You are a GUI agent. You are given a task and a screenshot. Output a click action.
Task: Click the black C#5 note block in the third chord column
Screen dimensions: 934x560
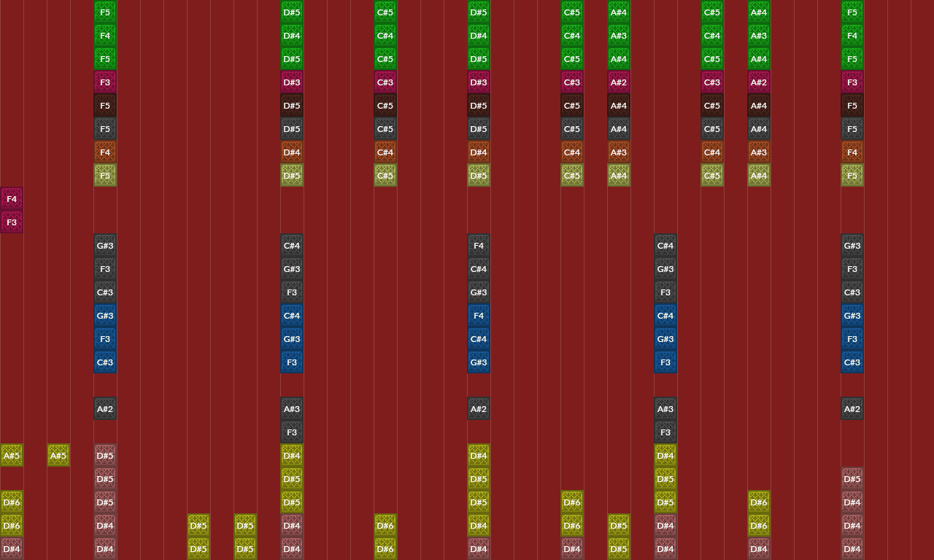(385, 106)
